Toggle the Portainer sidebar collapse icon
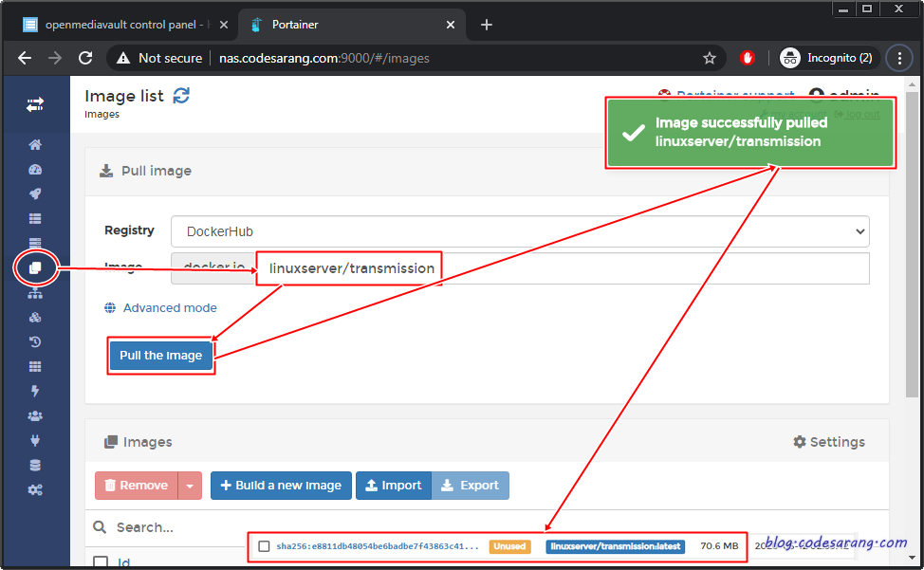Image resolution: width=924 pixels, height=570 pixels. tap(35, 105)
